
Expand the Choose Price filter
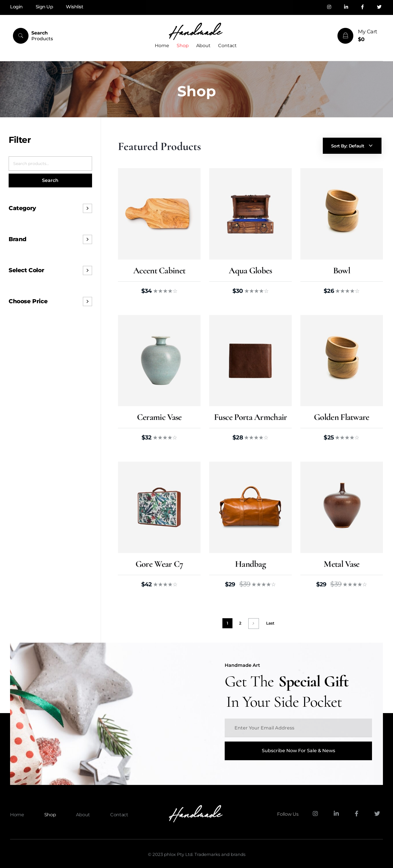(x=87, y=301)
